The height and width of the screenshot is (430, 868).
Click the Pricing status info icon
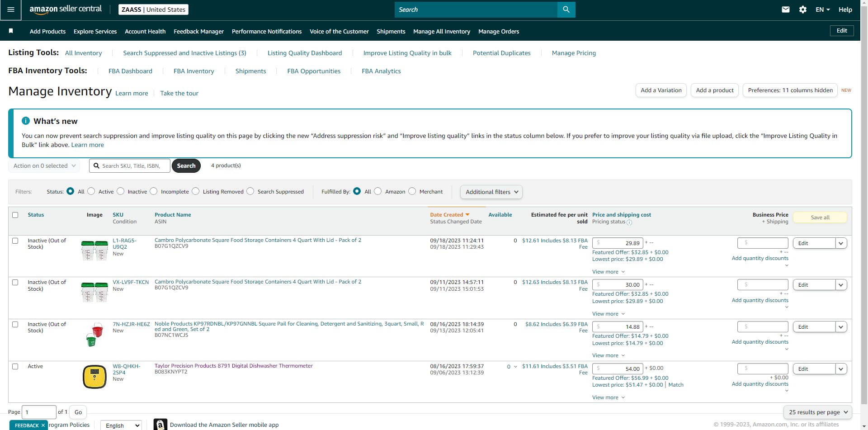[x=629, y=222]
